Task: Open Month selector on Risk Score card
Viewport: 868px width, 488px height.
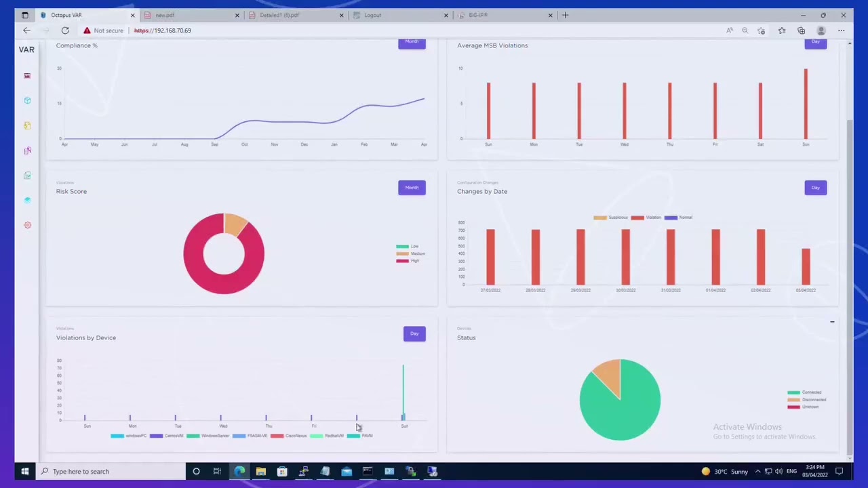Action: point(412,188)
